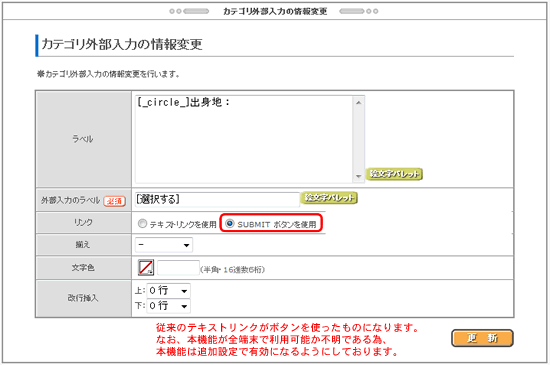Click the 文字色 row header cell
This screenshot has width=550, height=365.
83,268
